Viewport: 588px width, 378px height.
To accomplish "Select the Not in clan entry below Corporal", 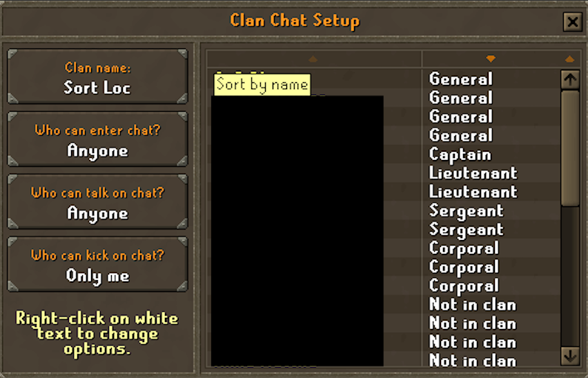I will (473, 305).
